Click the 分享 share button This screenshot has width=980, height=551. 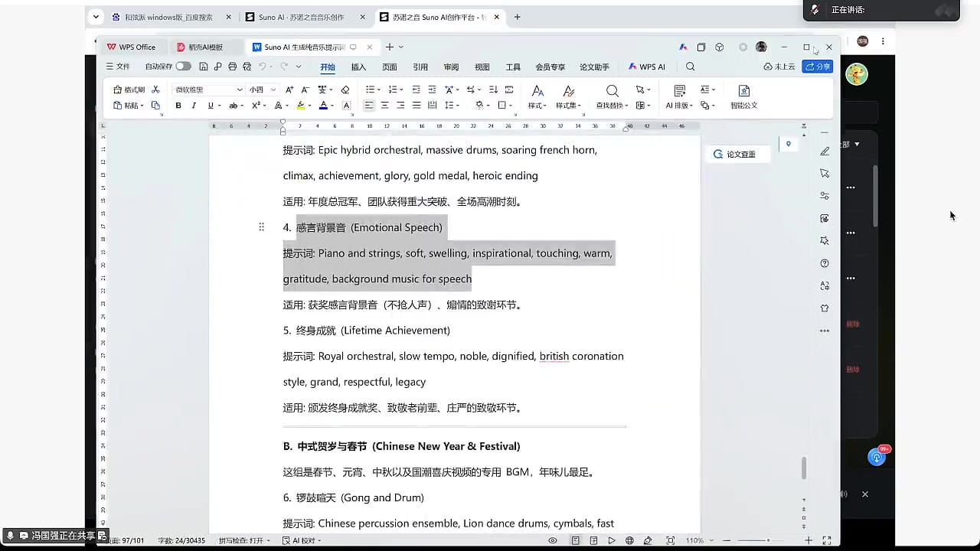pos(818,67)
